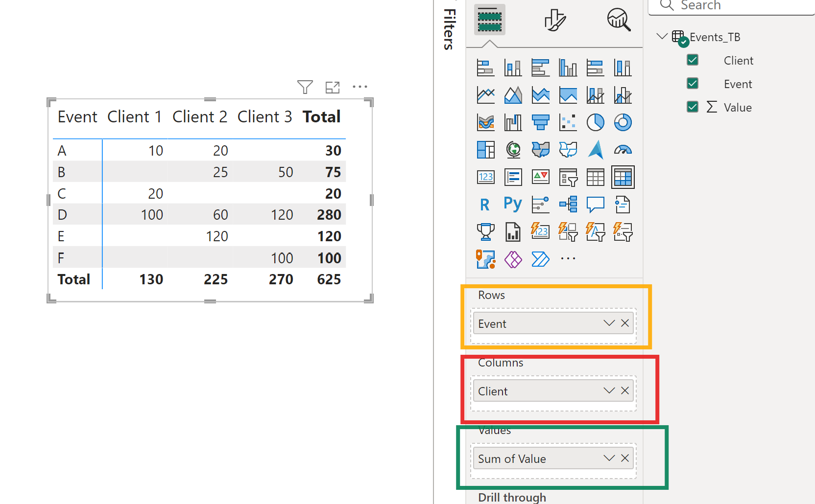The height and width of the screenshot is (504, 815).
Task: Get more visuals via ellipsis
Action: 568,258
